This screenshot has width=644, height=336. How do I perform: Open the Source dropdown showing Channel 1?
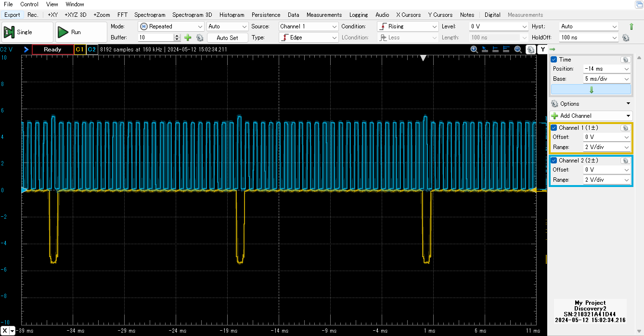[308, 26]
